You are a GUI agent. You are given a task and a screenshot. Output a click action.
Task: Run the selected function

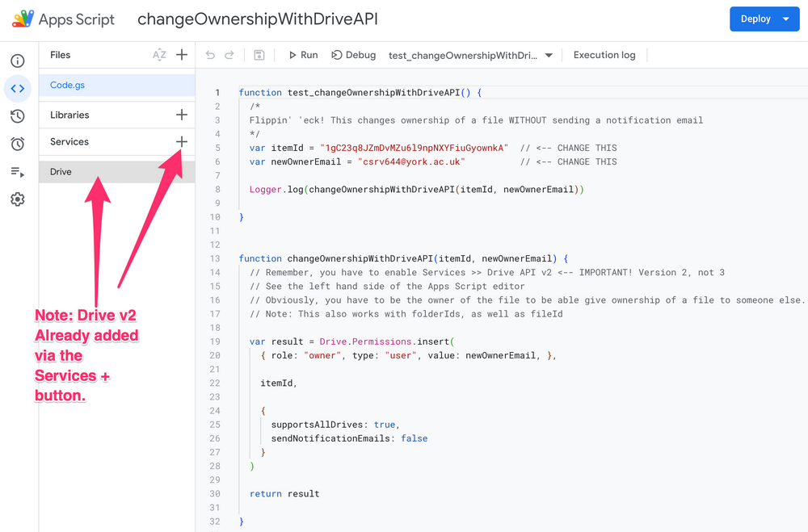(303, 55)
